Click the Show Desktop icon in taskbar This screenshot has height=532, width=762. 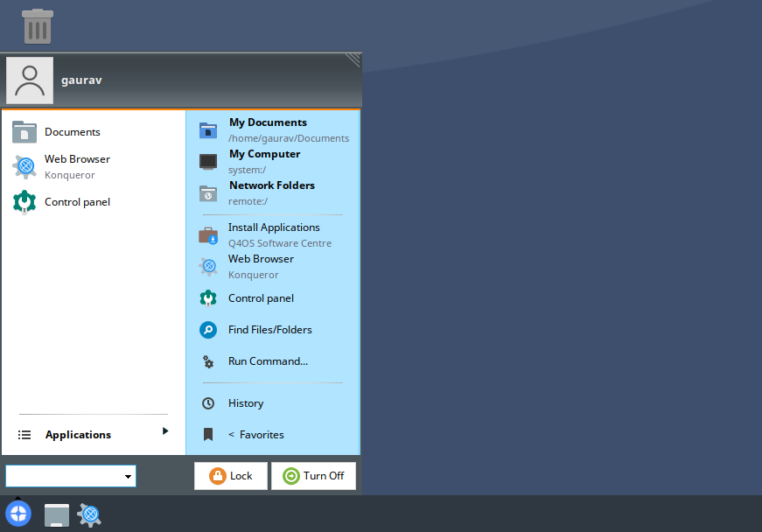(56, 515)
